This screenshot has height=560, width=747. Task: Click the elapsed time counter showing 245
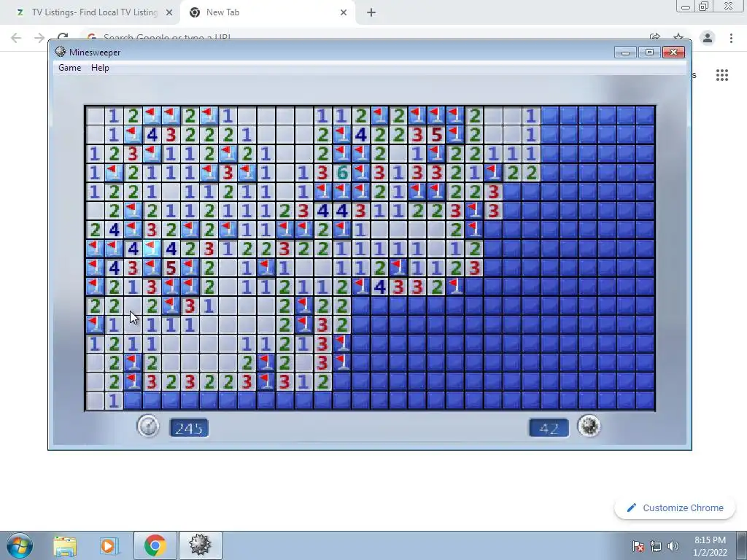(x=189, y=428)
